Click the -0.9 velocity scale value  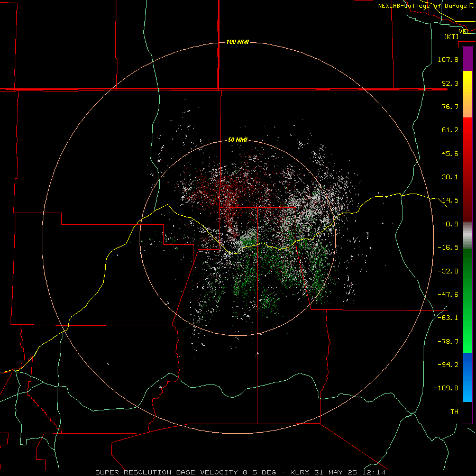[450, 224]
